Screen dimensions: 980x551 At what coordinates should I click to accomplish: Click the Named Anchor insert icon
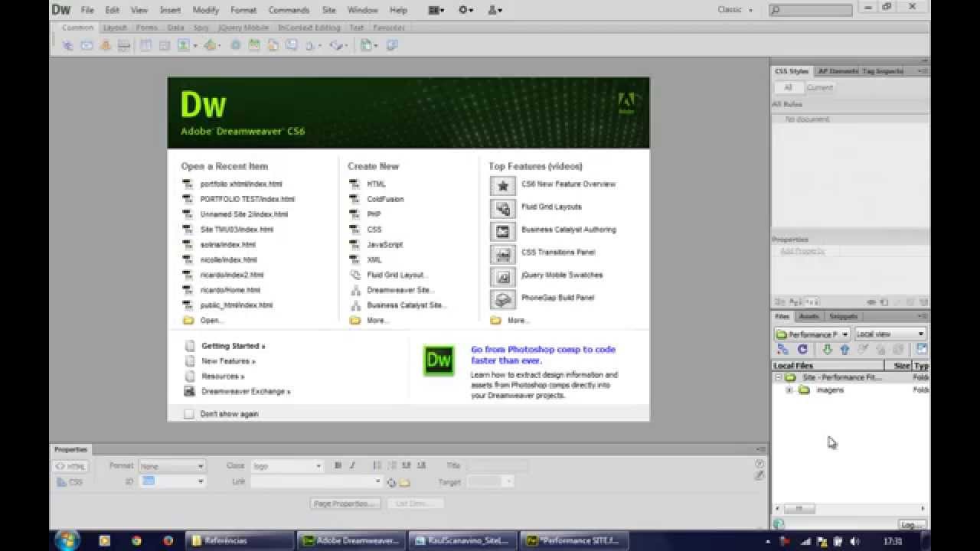106,46
